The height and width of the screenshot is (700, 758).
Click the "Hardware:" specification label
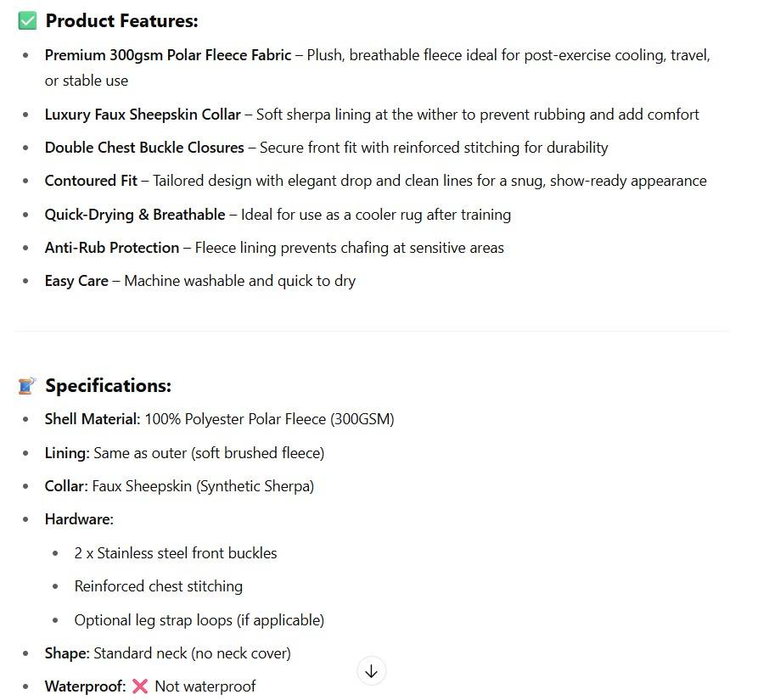click(79, 519)
